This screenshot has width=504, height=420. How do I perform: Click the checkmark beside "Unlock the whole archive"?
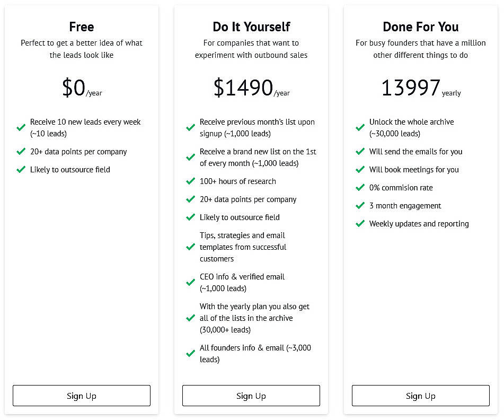pyautogui.click(x=360, y=127)
